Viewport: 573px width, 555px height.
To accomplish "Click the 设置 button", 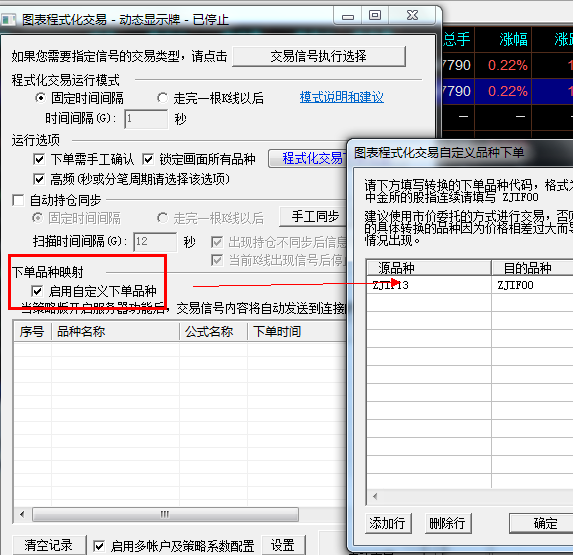I will (283, 545).
